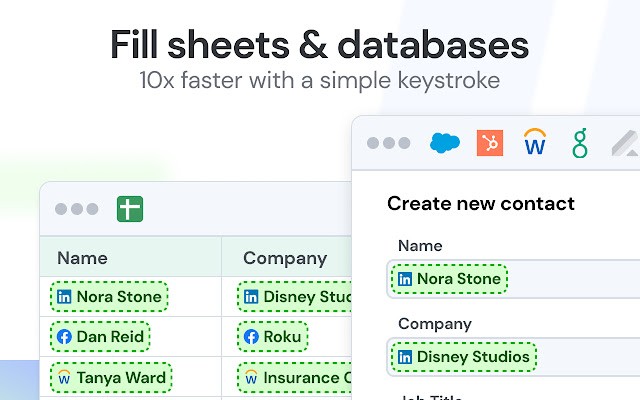Click Facebook icon beside Roku
The width and height of the screenshot is (640, 400).
click(251, 337)
